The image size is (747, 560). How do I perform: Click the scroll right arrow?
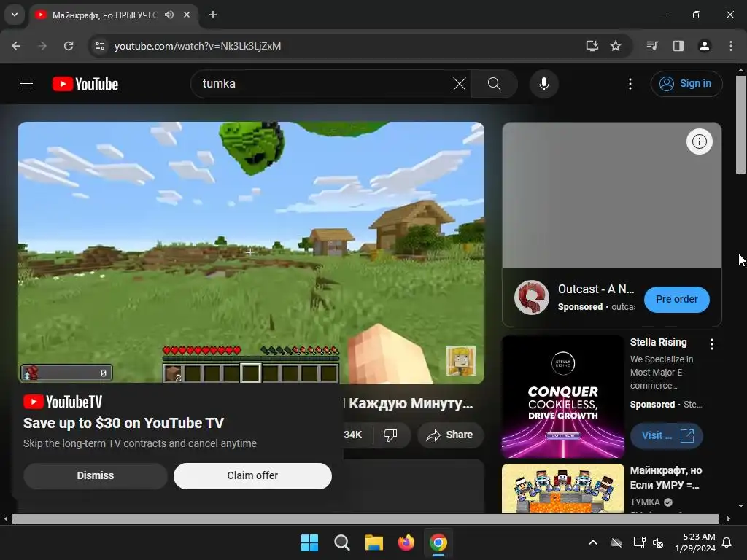(x=729, y=518)
